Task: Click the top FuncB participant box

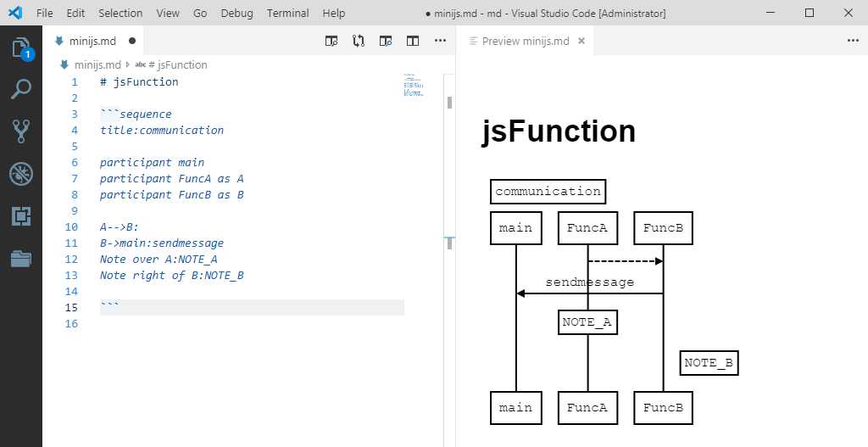Action: [663, 228]
